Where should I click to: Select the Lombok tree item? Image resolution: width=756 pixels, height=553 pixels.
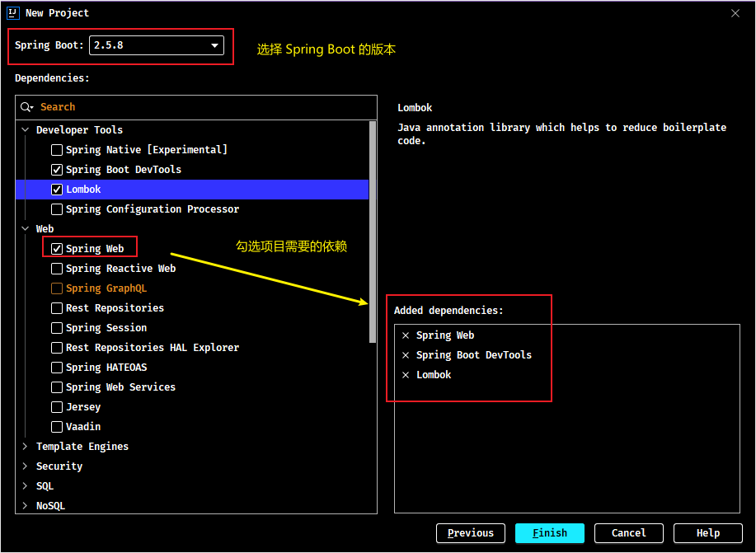click(192, 190)
